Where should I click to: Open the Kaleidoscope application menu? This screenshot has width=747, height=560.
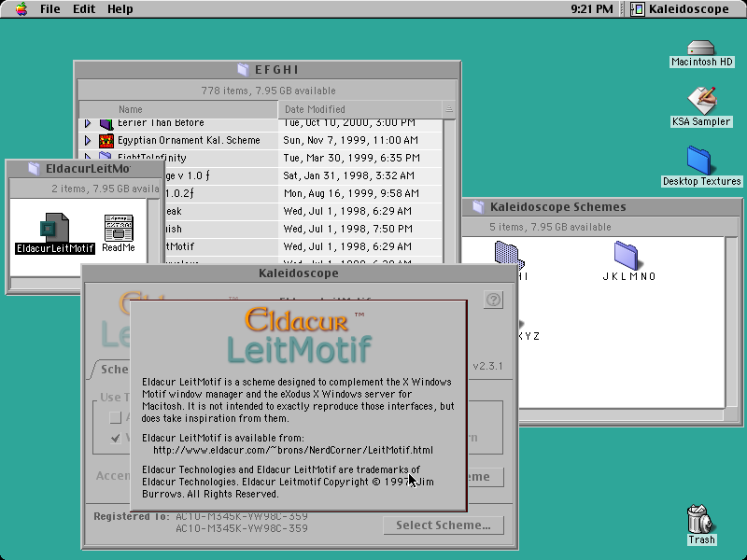[x=680, y=9]
